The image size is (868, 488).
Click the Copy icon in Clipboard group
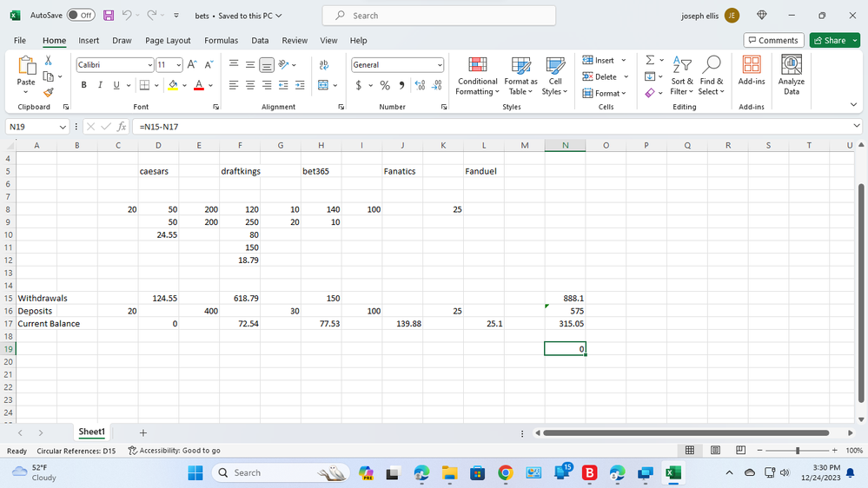click(48, 76)
